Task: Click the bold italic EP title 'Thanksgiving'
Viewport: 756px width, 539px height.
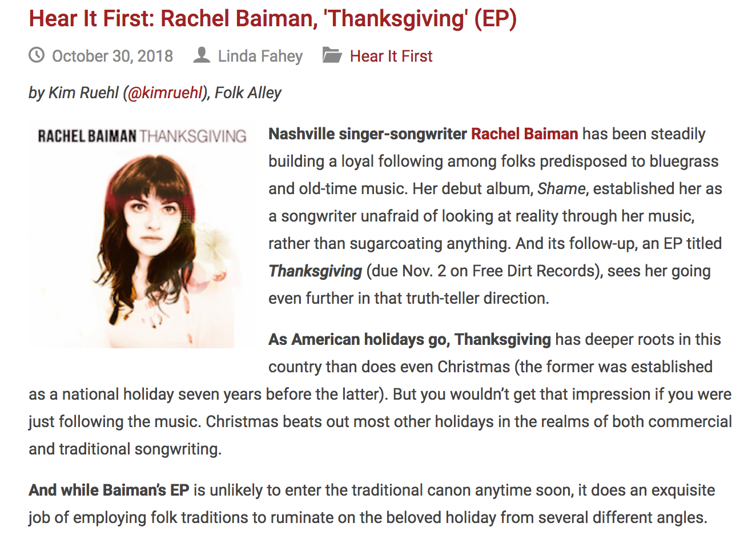Action: pos(315,271)
